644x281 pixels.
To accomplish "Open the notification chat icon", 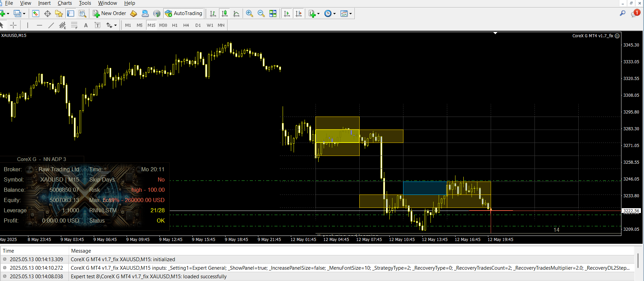I will point(635,13).
